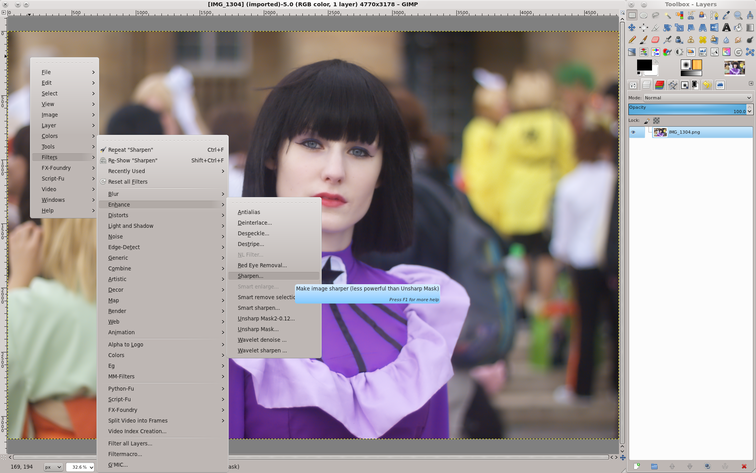Open the zoom percentage dropdown
This screenshot has width=756, height=473.
click(x=81, y=467)
